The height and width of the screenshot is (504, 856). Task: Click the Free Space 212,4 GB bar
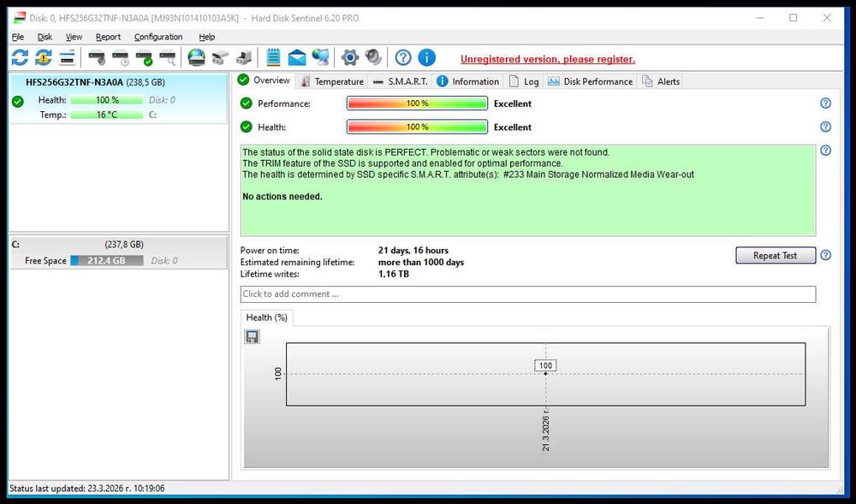pos(107,261)
